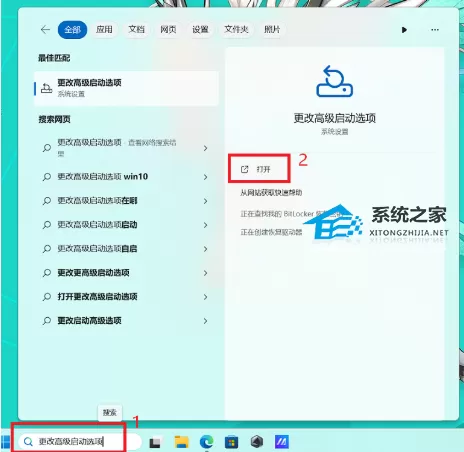Click search magnifier icon beside 更改启动高级选项
Image resolution: width=464 pixels, height=452 pixels.
[x=47, y=321]
